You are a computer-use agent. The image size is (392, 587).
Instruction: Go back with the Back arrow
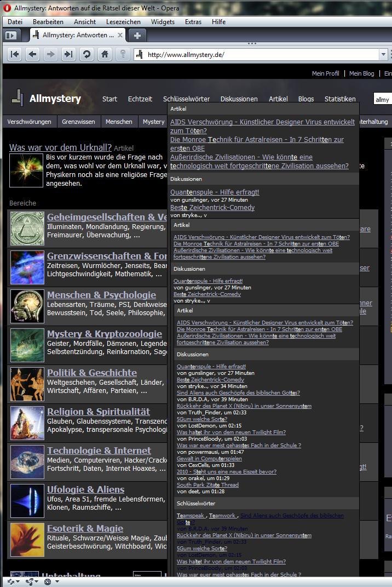[x=33, y=54]
